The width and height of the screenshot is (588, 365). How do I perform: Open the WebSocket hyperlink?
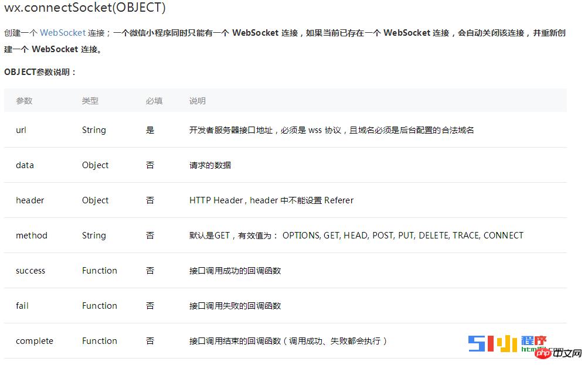click(x=63, y=33)
